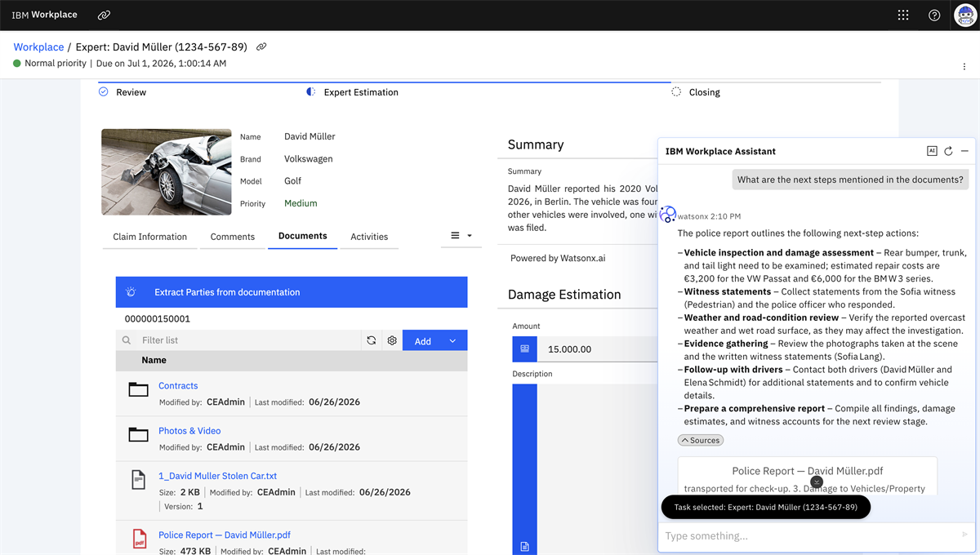The width and height of the screenshot is (980, 555).
Task: Click the Type something chat input
Action: [x=808, y=535]
